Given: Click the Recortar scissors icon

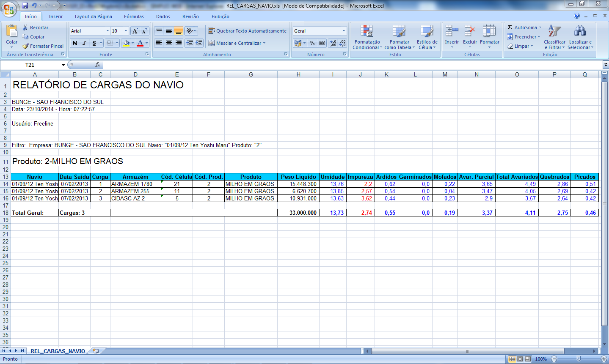Looking at the screenshot, I should tap(26, 27).
